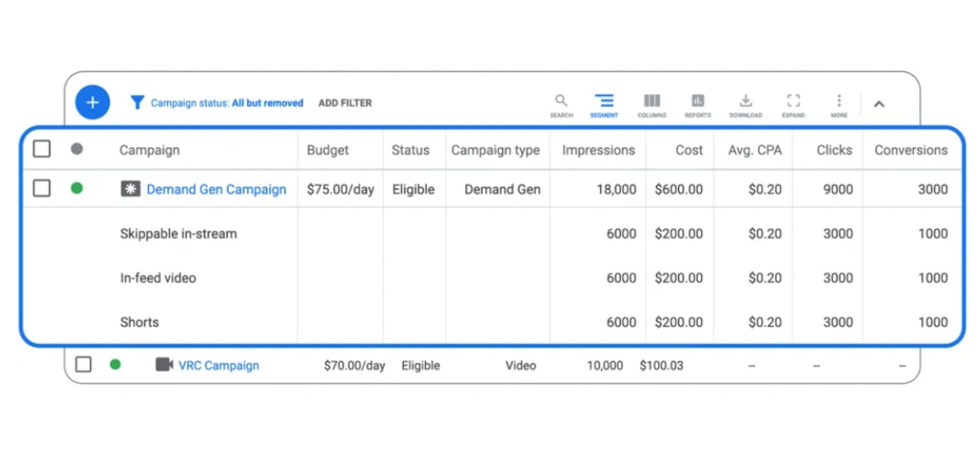Toggle the select-all campaigns checkbox
980x464 pixels.
pos(42,149)
